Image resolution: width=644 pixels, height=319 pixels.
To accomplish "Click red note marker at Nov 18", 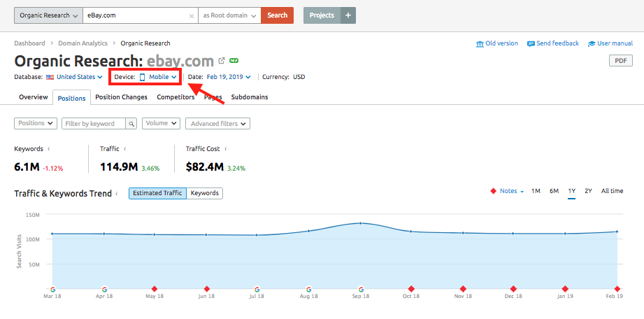I will (463, 289).
